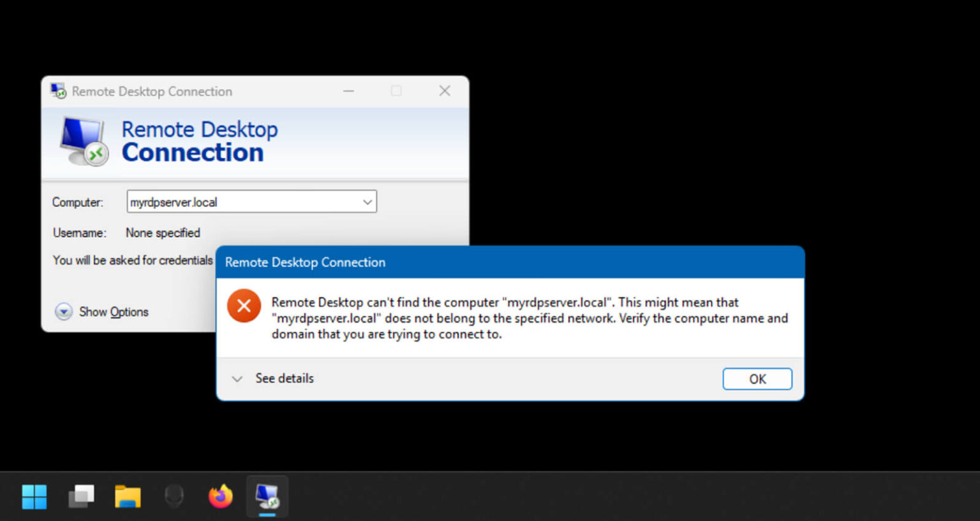Screen dimensions: 980x521
Task: Open the Windows Start menu
Action: [34, 497]
